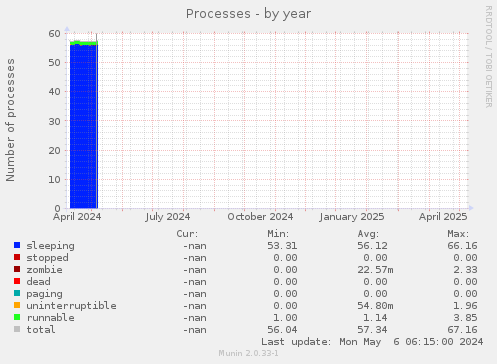The image size is (497, 364).
Task: Click sleeping minimum value 53.31
Action: pos(282,246)
